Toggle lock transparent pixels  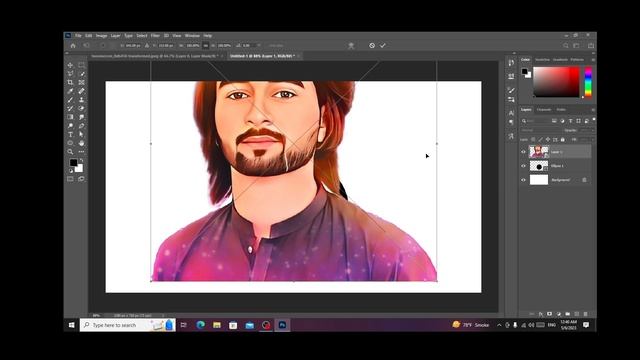pyautogui.click(x=533, y=140)
